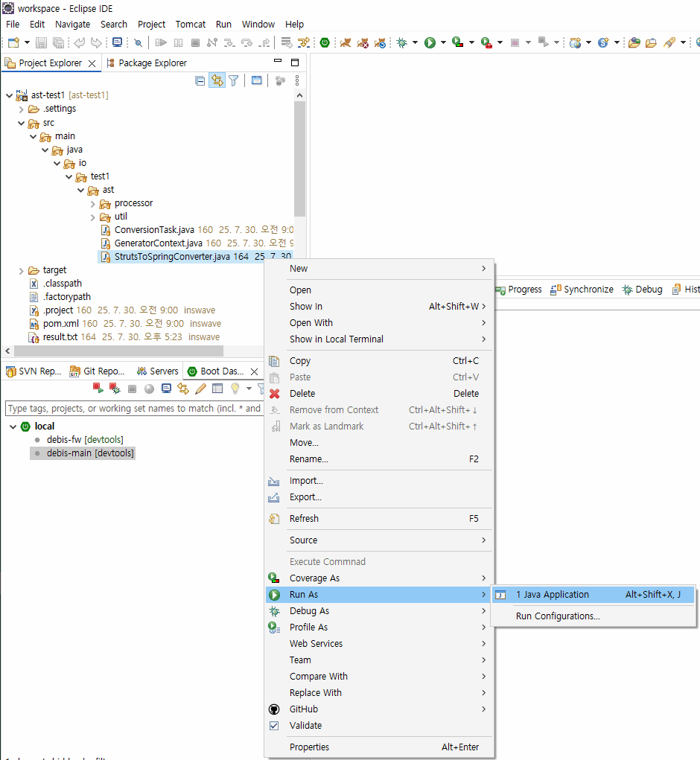Close the Project Explorer tab
The image size is (700, 760).
pos(92,63)
